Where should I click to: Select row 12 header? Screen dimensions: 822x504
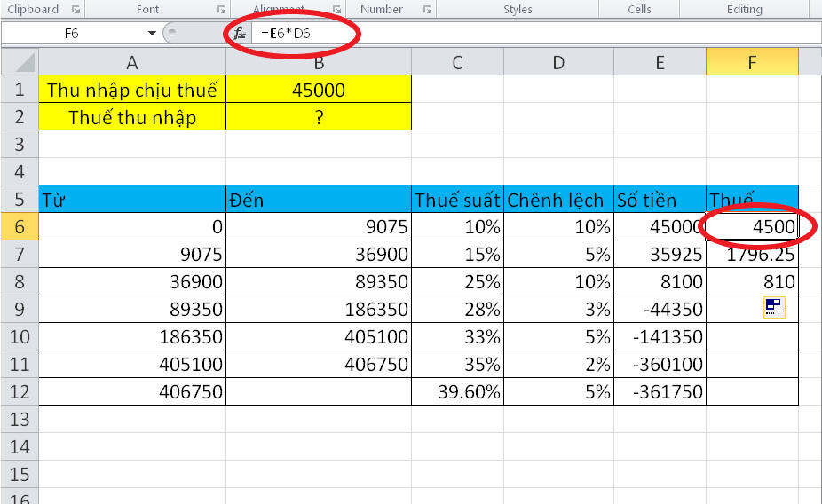point(20,391)
